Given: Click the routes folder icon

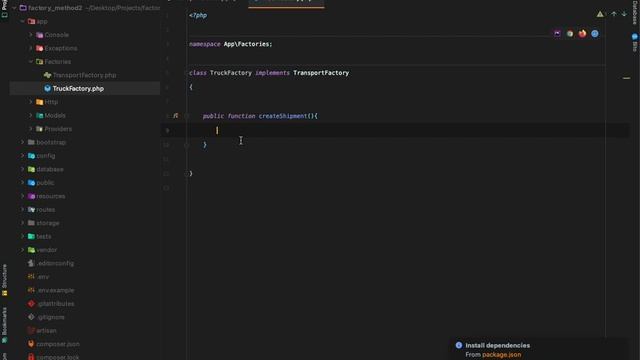Looking at the screenshot, I should (x=31, y=209).
